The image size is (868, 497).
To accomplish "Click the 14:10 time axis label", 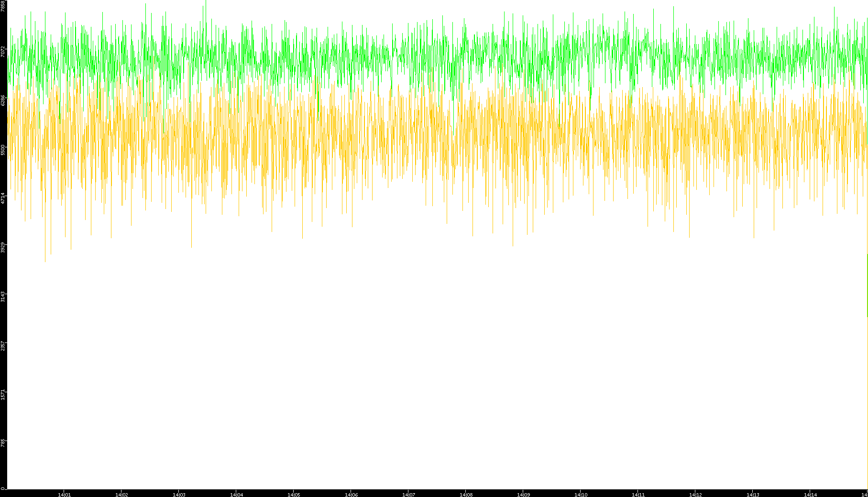I will 581,495.
